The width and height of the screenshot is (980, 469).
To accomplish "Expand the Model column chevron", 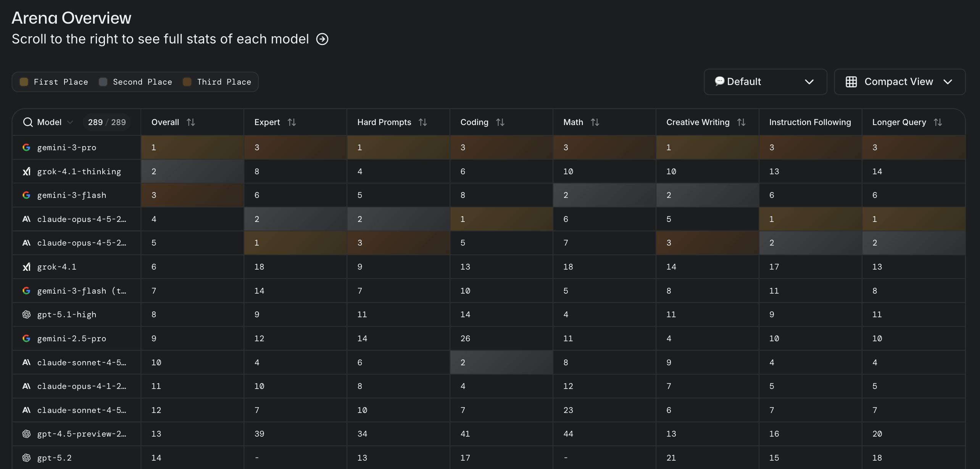I will pyautogui.click(x=70, y=122).
